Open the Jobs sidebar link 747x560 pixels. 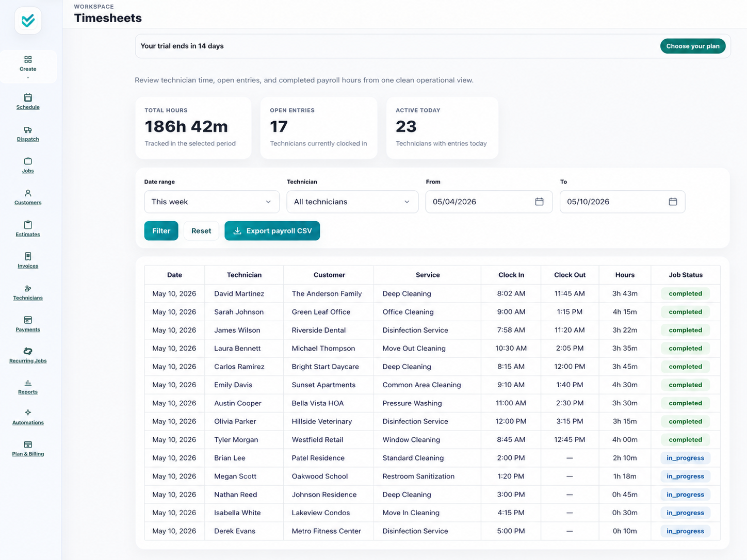pyautogui.click(x=28, y=171)
